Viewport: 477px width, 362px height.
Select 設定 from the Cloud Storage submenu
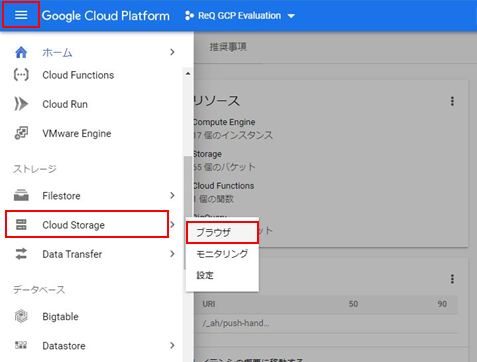(222, 275)
